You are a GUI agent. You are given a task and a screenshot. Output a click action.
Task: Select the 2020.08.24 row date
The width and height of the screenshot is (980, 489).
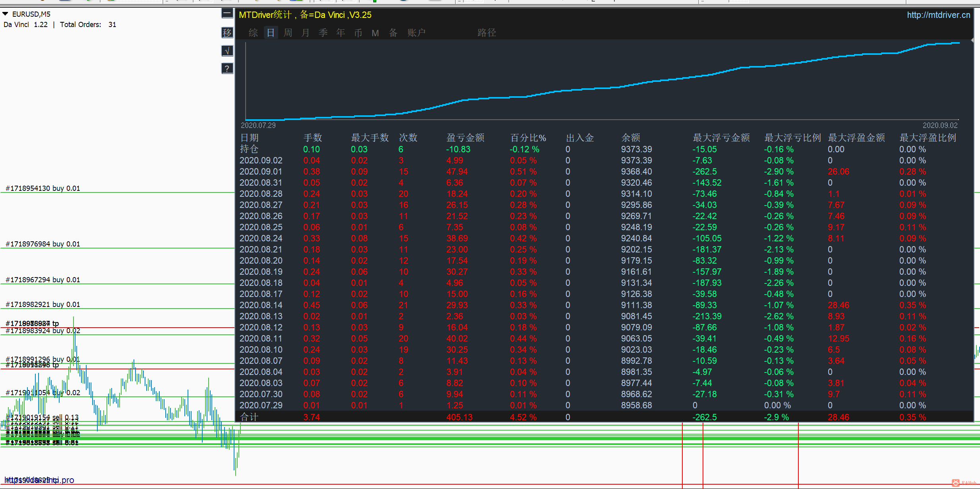coord(261,238)
